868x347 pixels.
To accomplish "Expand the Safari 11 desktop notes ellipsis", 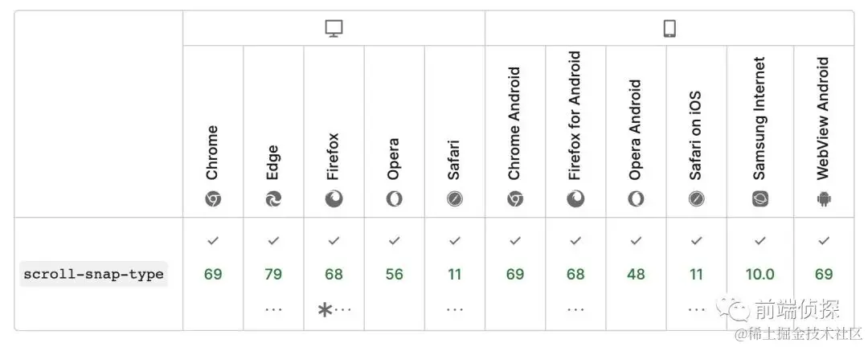I will pos(455,309).
